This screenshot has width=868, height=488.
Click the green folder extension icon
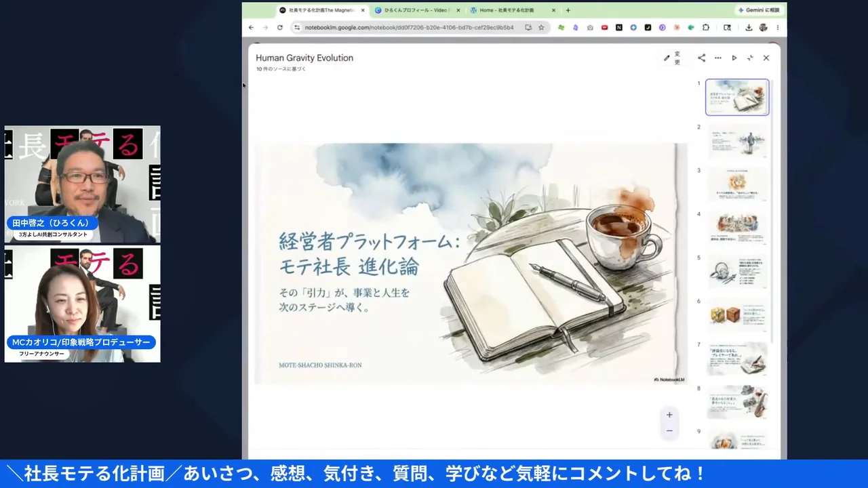[561, 28]
